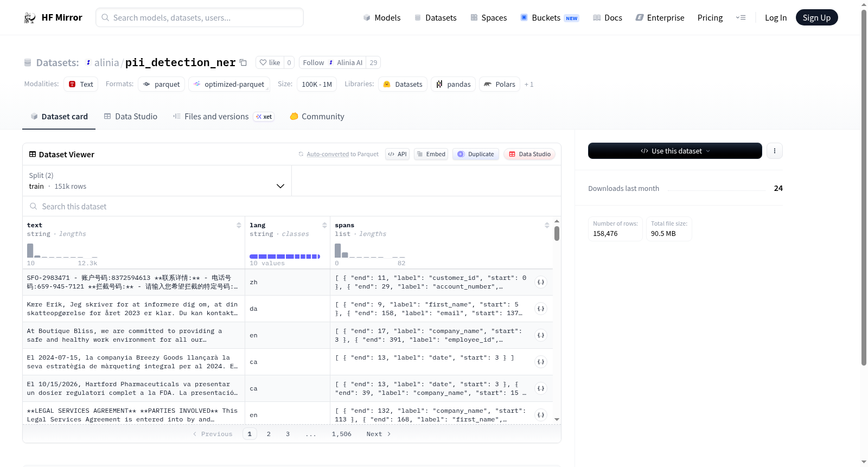
Task: Click the optimized-parquet format tag
Action: click(x=229, y=84)
